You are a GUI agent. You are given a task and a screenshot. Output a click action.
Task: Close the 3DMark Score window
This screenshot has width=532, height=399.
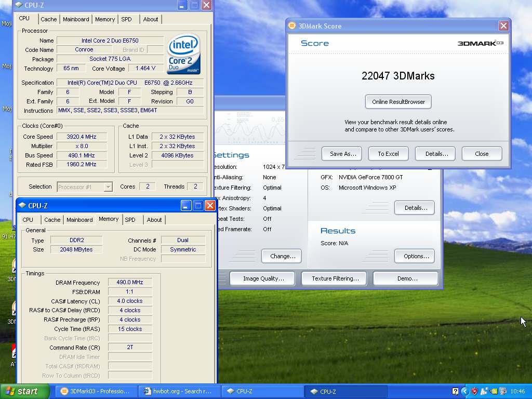coord(503,26)
